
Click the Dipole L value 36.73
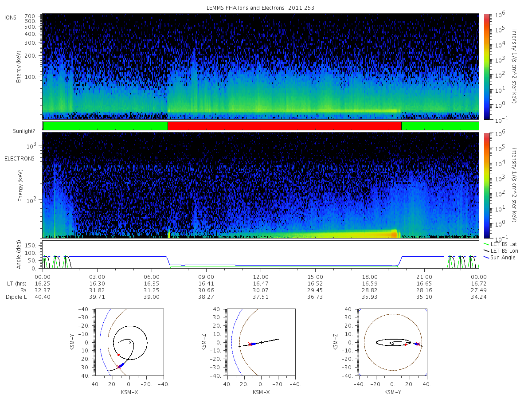click(x=315, y=297)
